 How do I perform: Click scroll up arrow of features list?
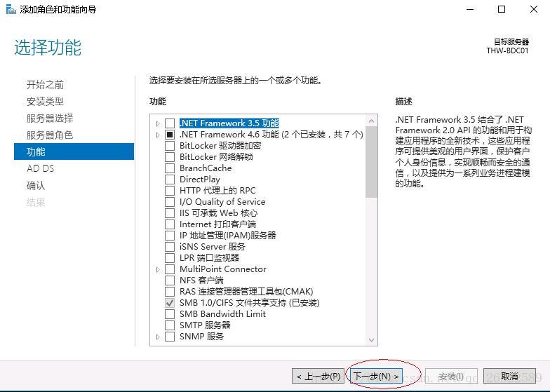[372, 121]
